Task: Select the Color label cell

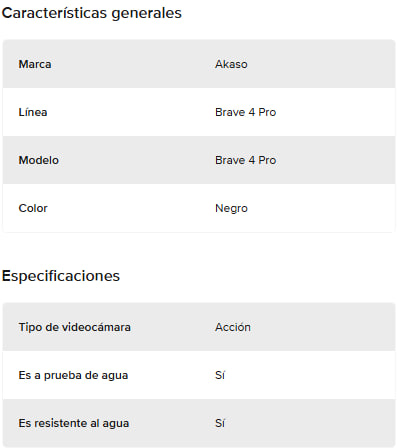Action: [33, 208]
